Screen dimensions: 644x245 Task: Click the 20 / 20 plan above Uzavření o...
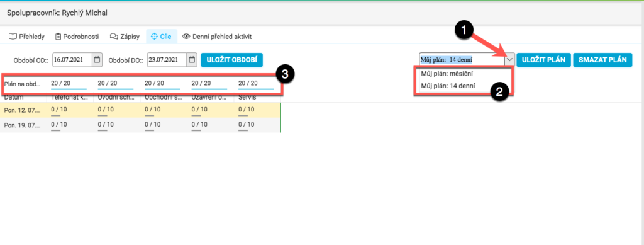click(201, 83)
